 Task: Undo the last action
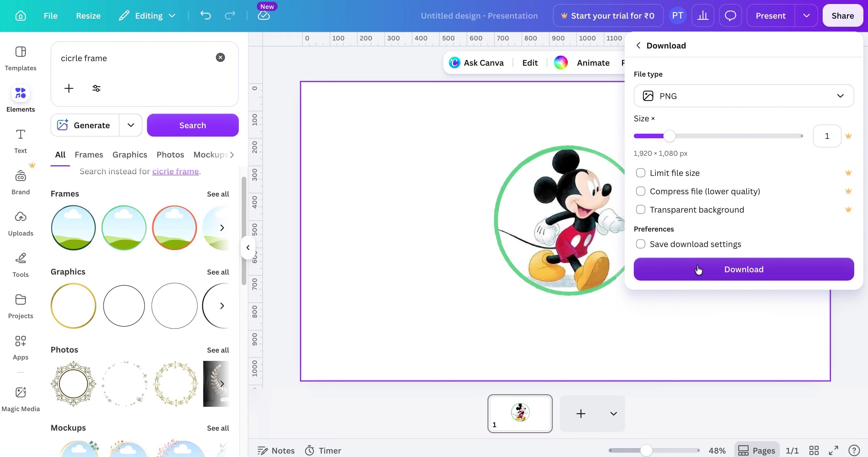206,15
